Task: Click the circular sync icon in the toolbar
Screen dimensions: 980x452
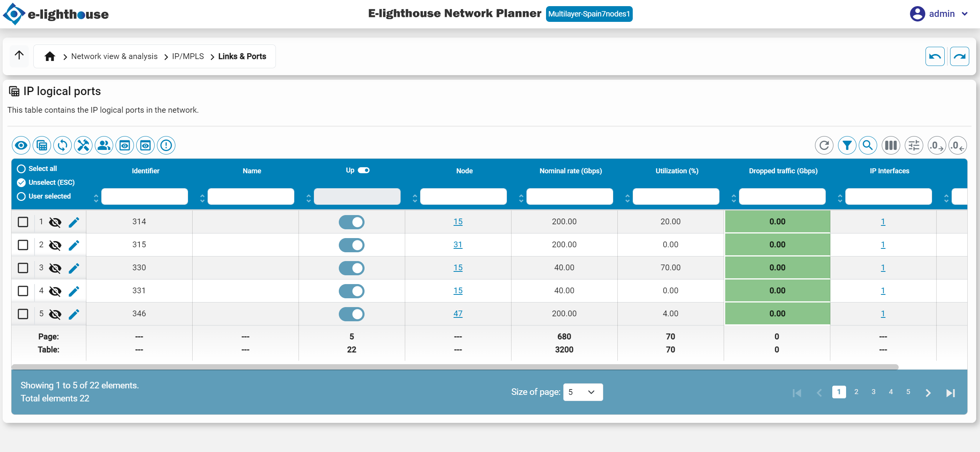Action: click(x=62, y=145)
